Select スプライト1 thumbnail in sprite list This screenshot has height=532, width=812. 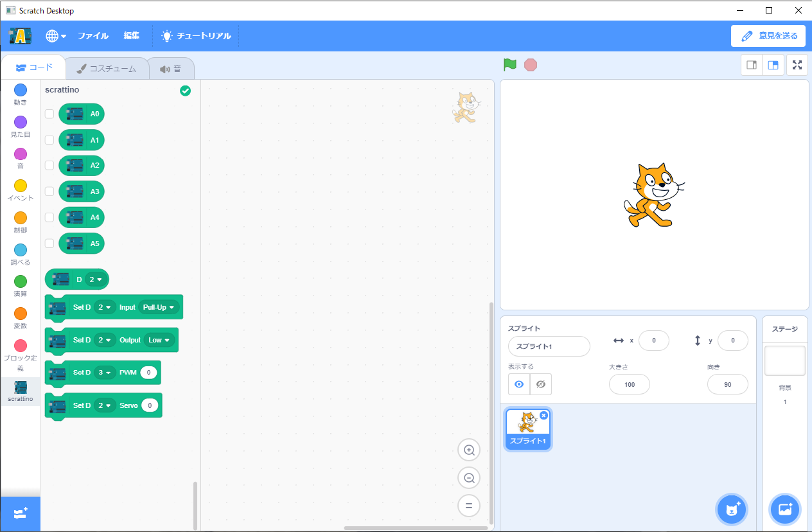(x=527, y=429)
